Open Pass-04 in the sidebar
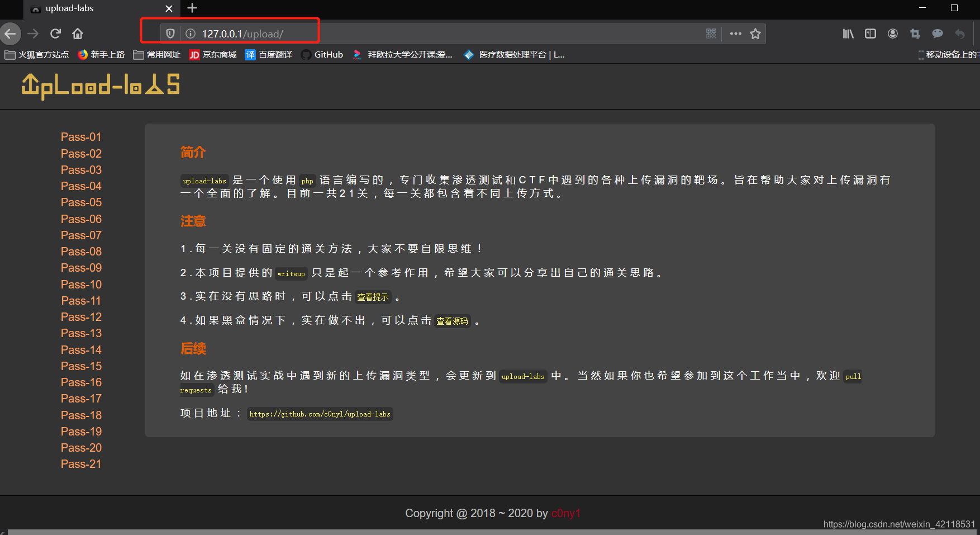 point(81,186)
